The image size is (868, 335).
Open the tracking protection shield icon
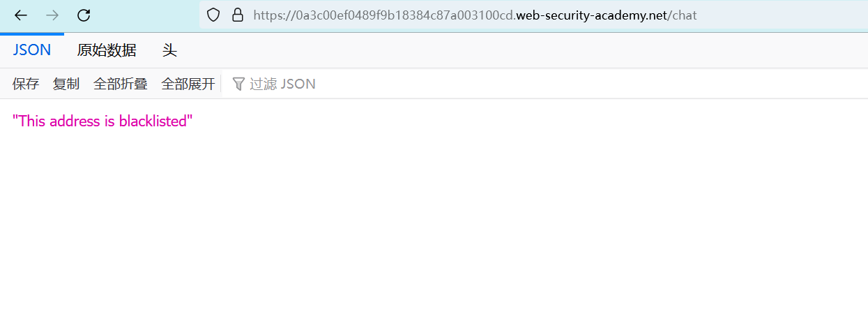point(213,15)
